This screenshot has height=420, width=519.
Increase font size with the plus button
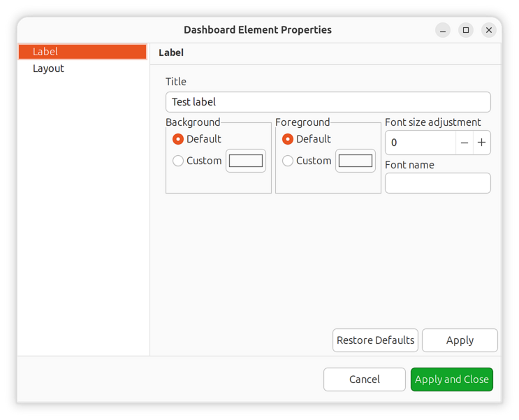tap(481, 143)
